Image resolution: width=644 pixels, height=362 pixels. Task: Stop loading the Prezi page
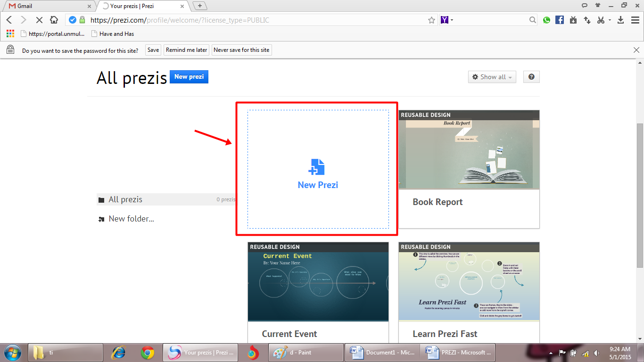(x=39, y=20)
